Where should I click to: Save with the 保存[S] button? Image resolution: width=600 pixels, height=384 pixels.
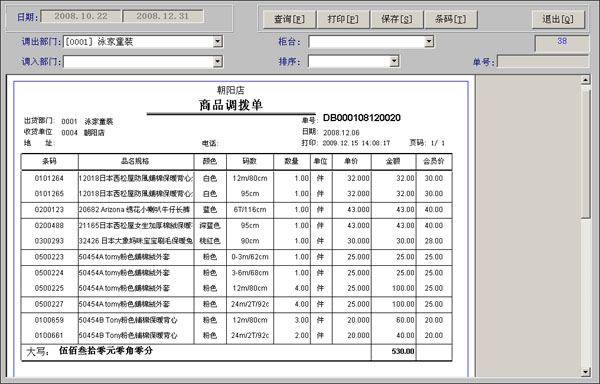(397, 19)
